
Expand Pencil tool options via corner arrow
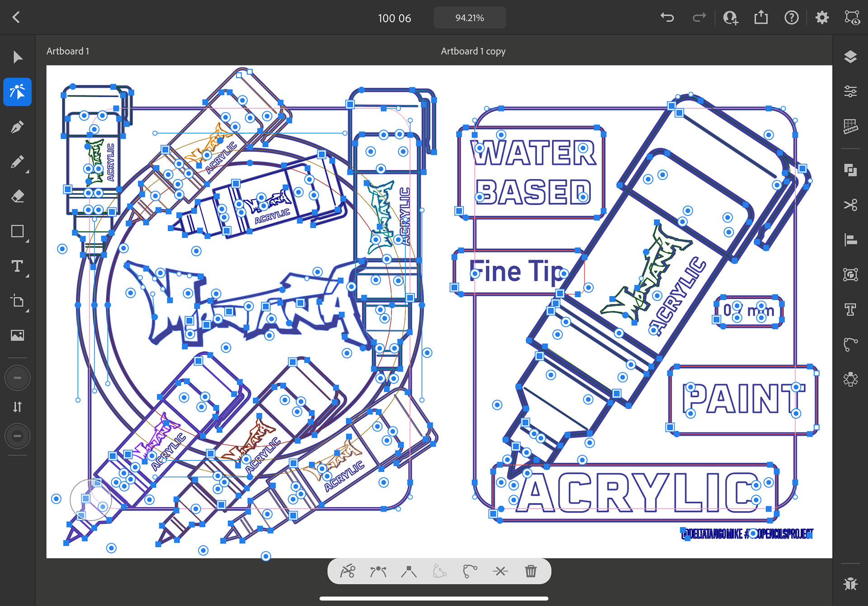pos(28,172)
